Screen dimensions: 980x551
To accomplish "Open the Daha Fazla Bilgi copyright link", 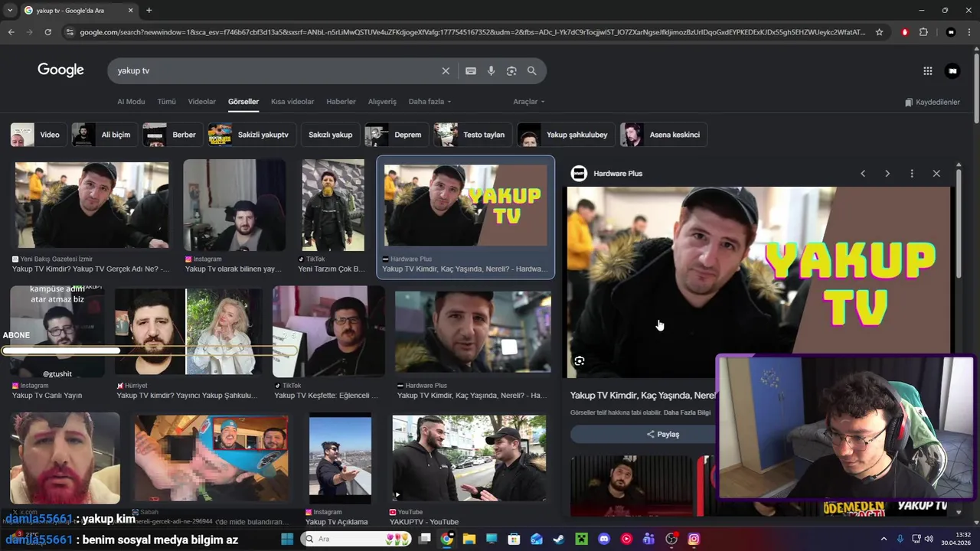I will tap(687, 412).
